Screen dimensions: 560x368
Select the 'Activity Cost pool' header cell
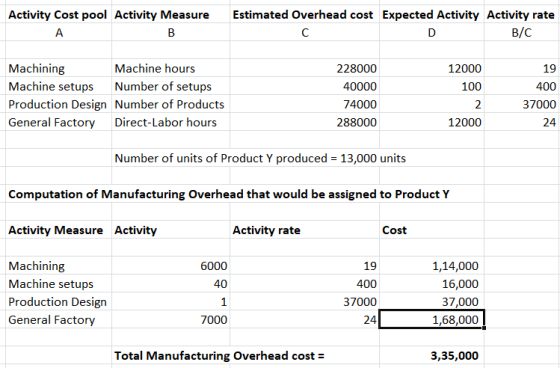point(58,15)
